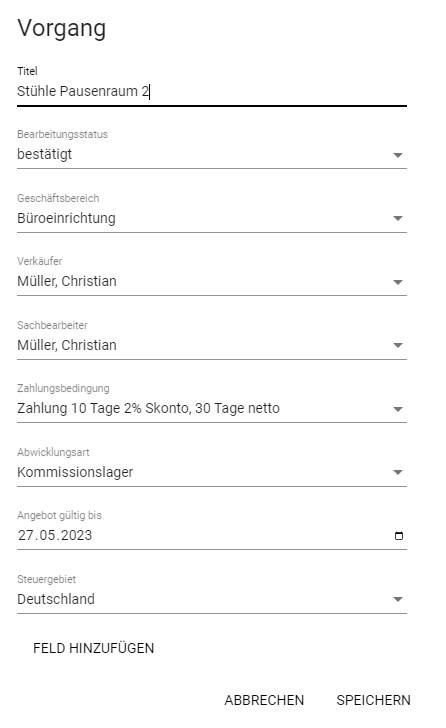The image size is (446, 728).
Task: Click into the Titel text field
Action: coord(212,91)
